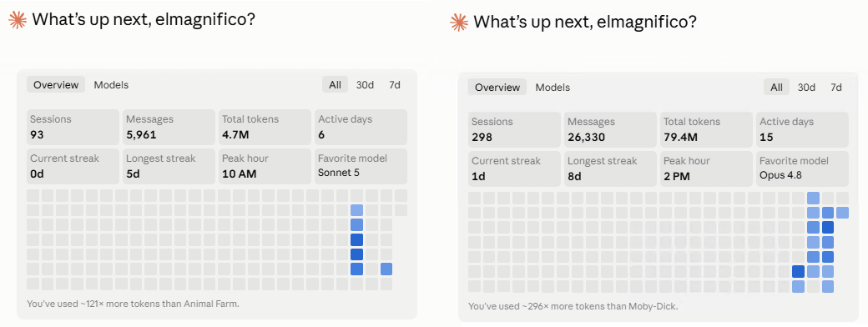This screenshot has width=868, height=327.
Task: Click the isolated blue heatmap cell in left panel
Action: 386,269
